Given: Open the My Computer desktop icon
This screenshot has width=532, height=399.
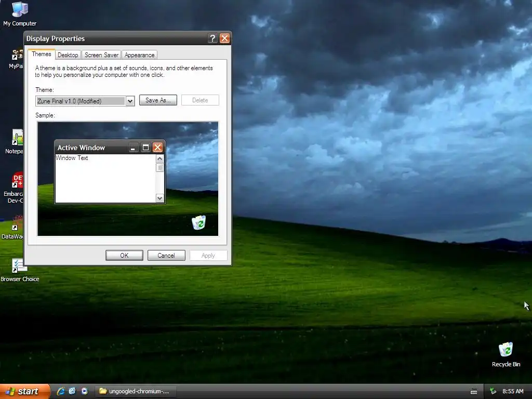Looking at the screenshot, I should pos(20,14).
